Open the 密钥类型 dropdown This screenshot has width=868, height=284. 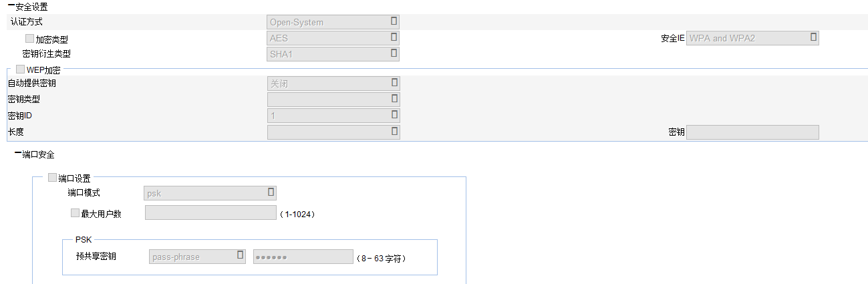pyautogui.click(x=333, y=100)
